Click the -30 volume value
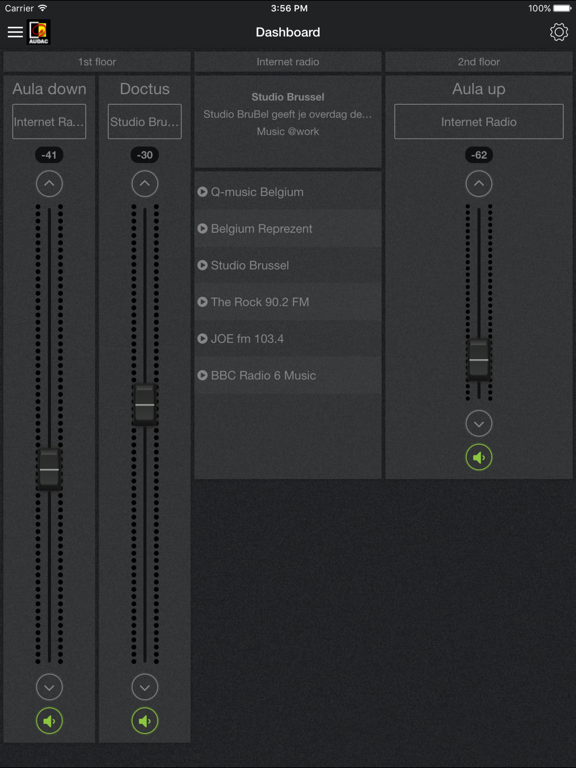Screen dimensions: 576x768 (x=144, y=155)
